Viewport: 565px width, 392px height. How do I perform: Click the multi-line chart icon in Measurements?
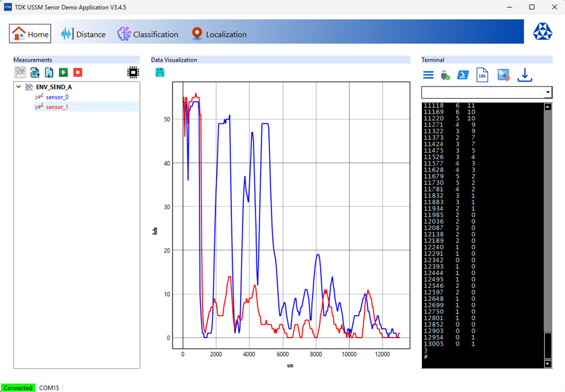click(20, 72)
